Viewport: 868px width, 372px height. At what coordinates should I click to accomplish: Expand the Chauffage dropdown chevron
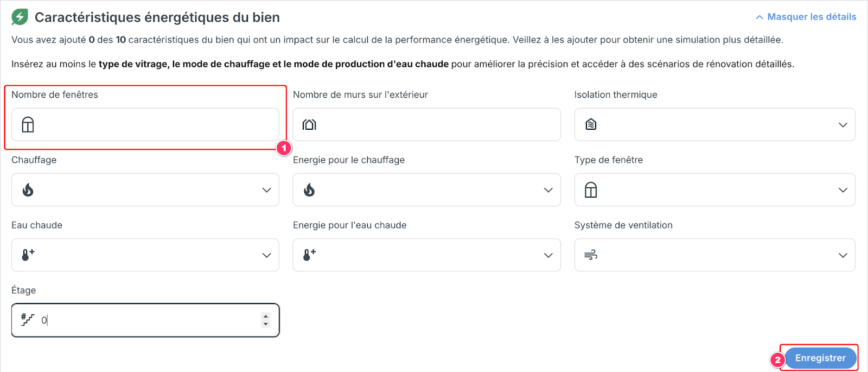pyautogui.click(x=266, y=190)
